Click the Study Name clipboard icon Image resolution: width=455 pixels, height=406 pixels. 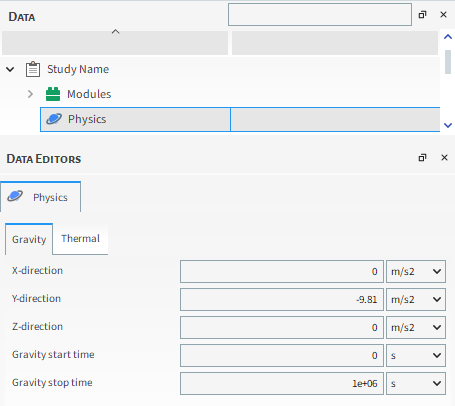point(33,69)
